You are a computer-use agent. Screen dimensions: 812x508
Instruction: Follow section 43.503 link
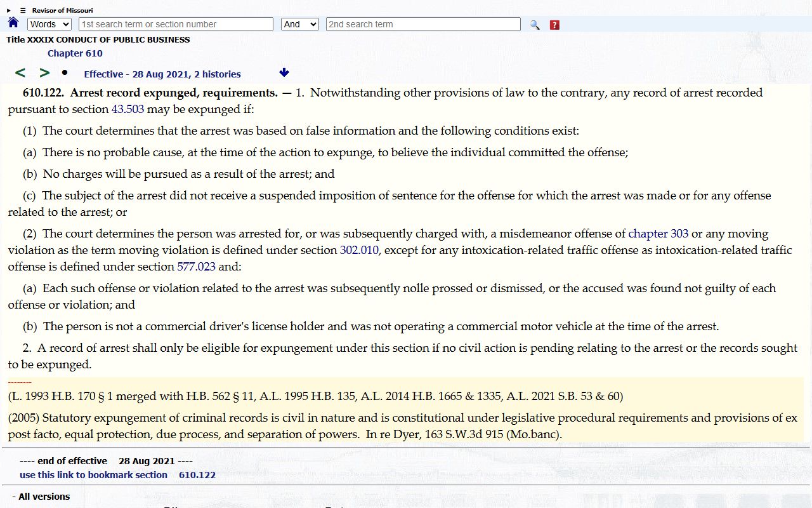[128, 109]
